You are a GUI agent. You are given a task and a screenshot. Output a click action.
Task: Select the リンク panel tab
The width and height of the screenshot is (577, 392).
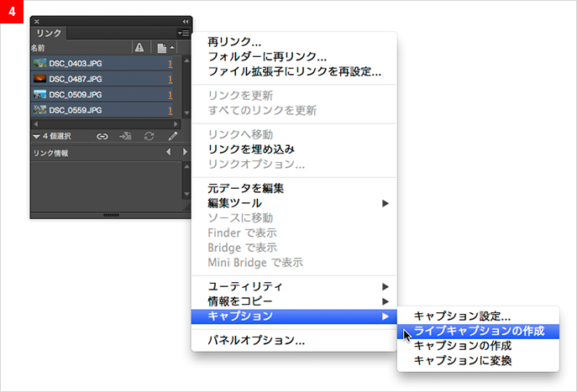click(49, 33)
